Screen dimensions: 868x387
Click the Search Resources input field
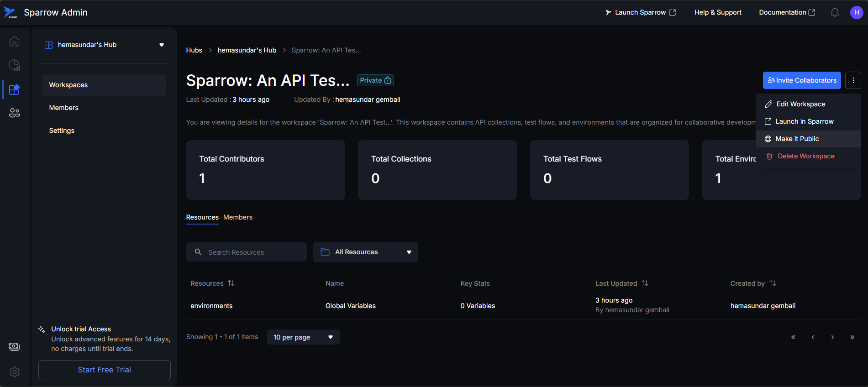click(x=251, y=252)
